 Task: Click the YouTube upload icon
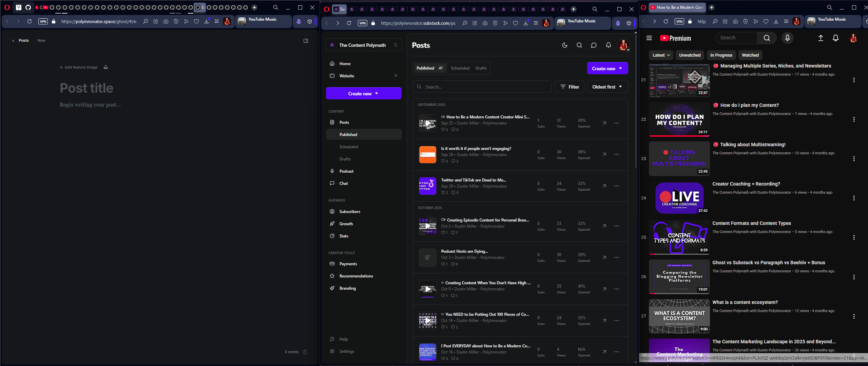pyautogui.click(x=821, y=38)
